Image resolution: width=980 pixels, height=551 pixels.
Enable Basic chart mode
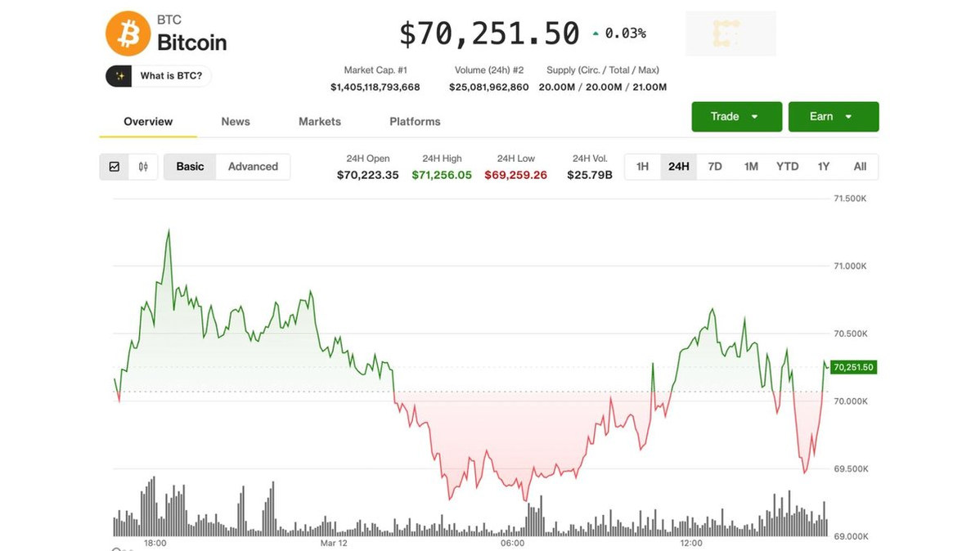190,167
